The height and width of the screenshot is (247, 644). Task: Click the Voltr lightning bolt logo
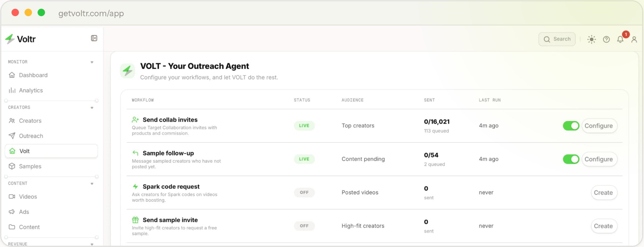pos(10,39)
